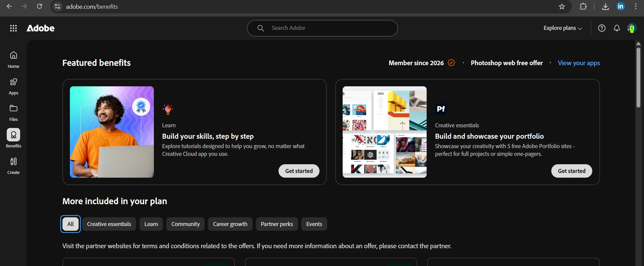Image resolution: width=644 pixels, height=266 pixels.
Task: Switch to the Community filter
Action: 185,224
